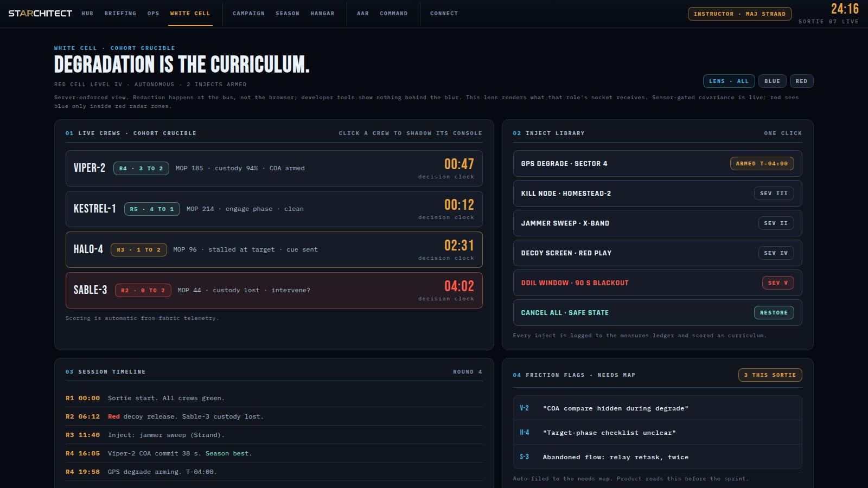The image size is (868, 488).
Task: Open the CAMPAIGN nav item
Action: point(248,13)
